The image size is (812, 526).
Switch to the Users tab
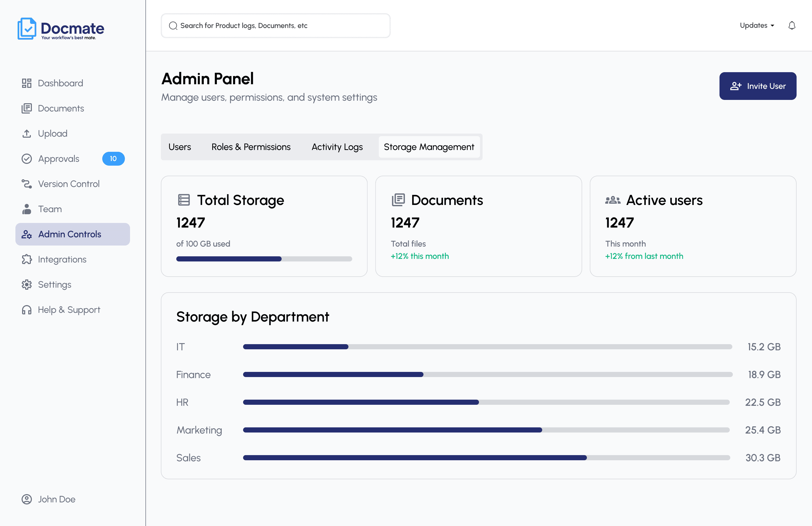point(180,147)
